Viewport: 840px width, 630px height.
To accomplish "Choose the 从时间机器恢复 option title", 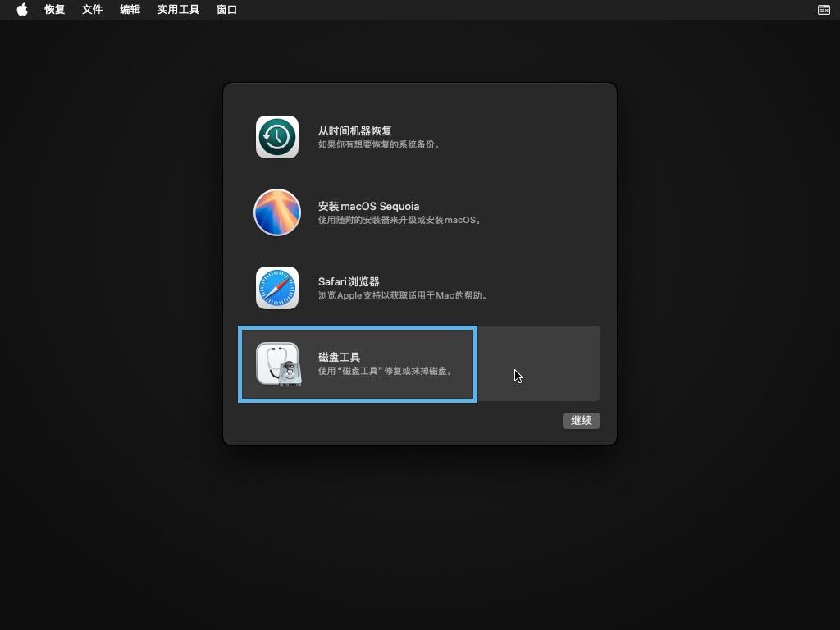I will (x=354, y=130).
